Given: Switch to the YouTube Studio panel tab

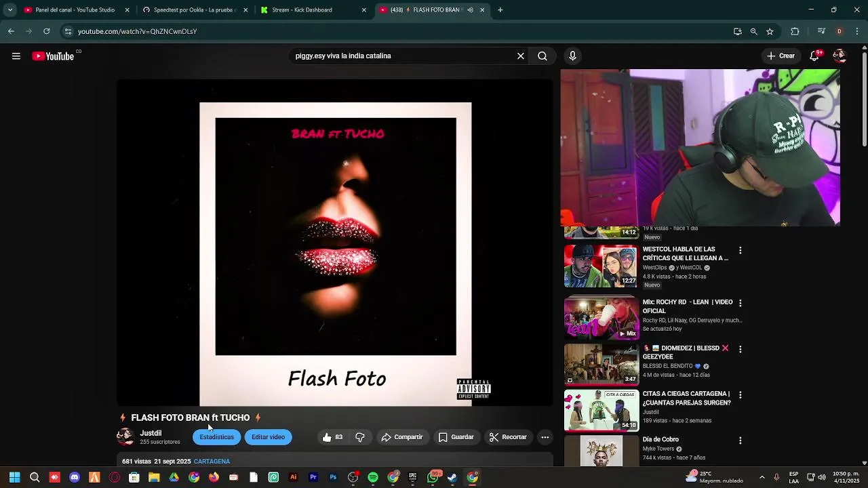Looking at the screenshot, I should (x=75, y=10).
